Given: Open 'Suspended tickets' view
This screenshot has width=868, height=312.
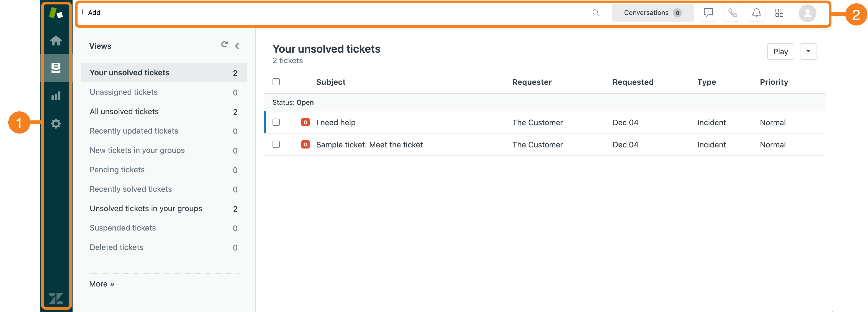Looking at the screenshot, I should pyautogui.click(x=123, y=227).
